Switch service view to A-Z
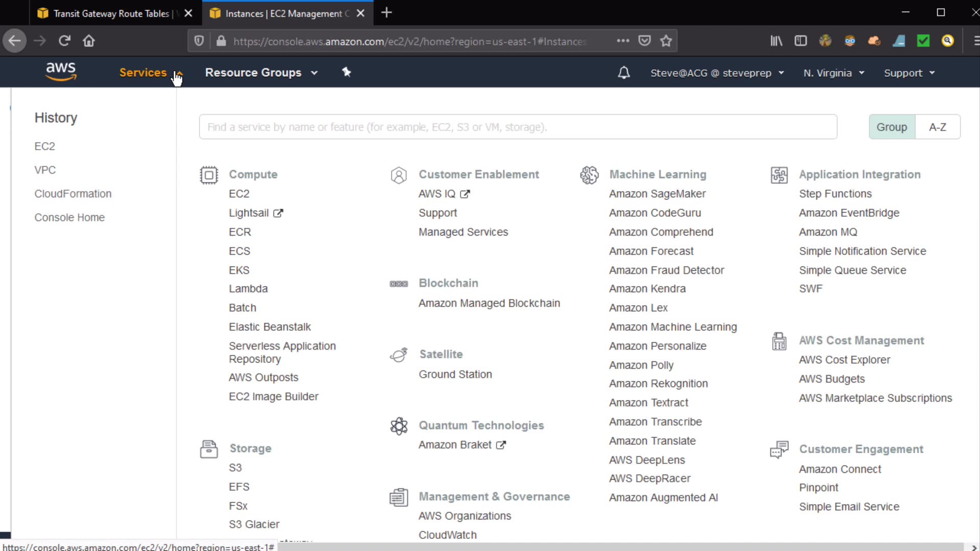Screen dimensions: 980x551 [937, 127]
